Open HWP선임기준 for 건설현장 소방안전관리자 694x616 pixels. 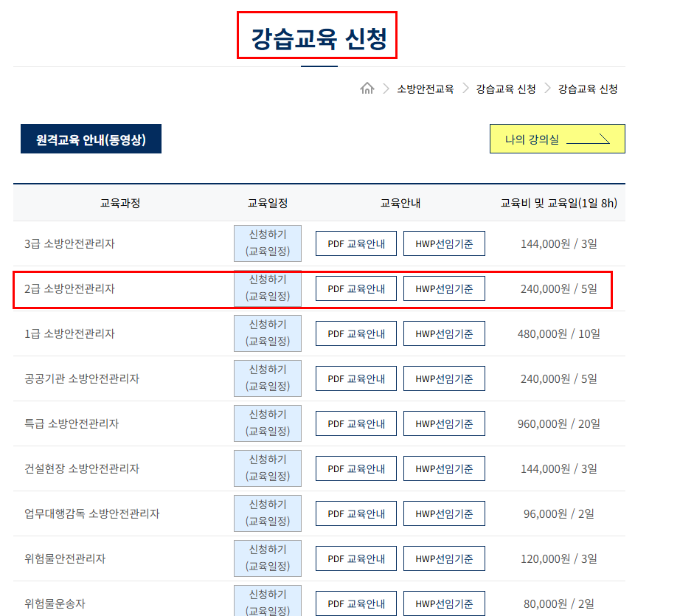(444, 468)
